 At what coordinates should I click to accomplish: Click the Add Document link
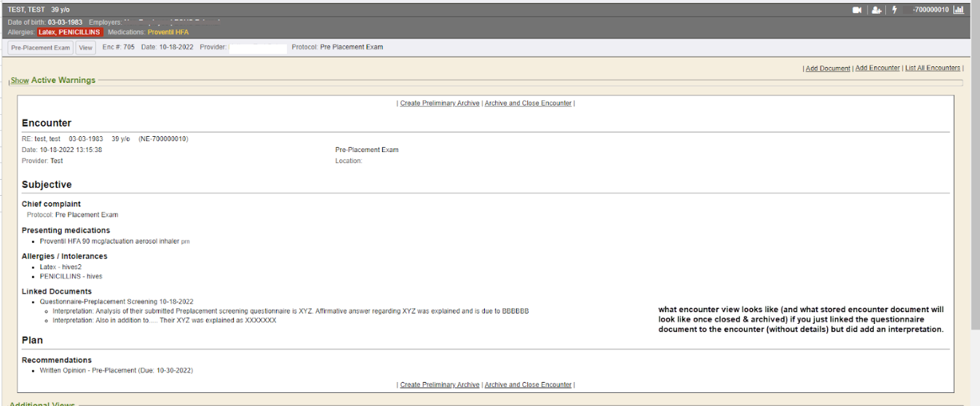[828, 68]
